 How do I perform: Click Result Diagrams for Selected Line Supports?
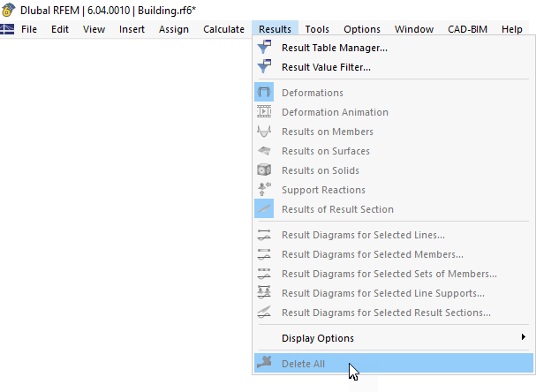pos(382,293)
